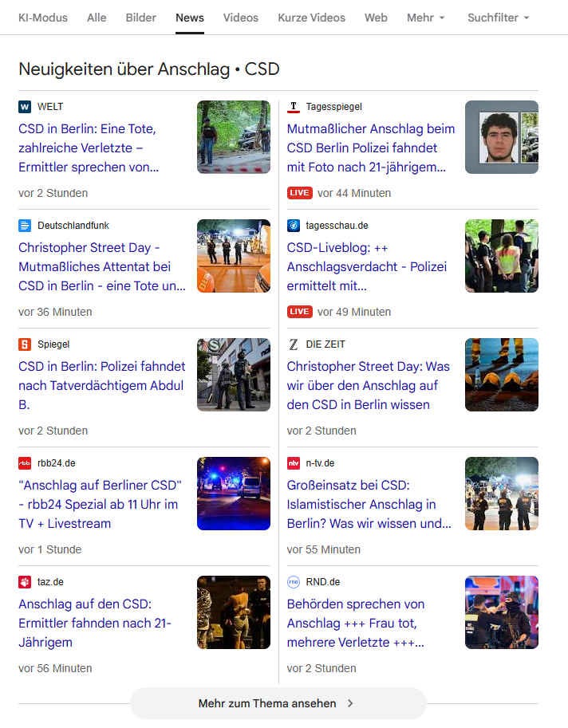This screenshot has width=568, height=728.
Task: Click the Tagesspiegel source logo icon
Action: coord(293,107)
